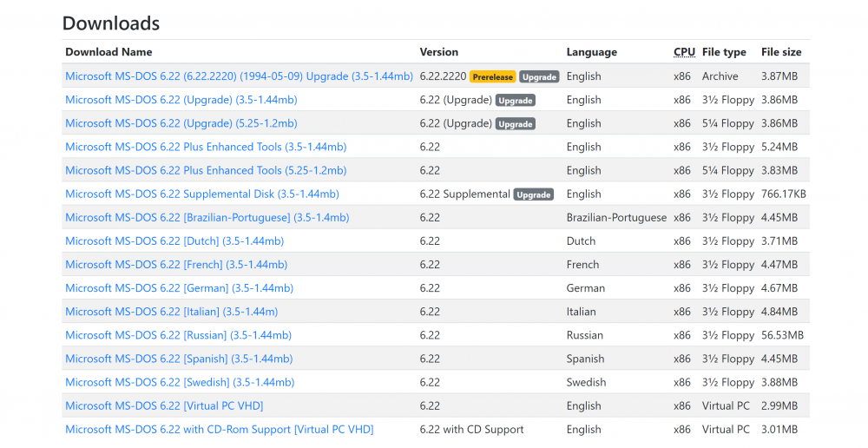Select the 3.88MB file size cell

point(779,383)
